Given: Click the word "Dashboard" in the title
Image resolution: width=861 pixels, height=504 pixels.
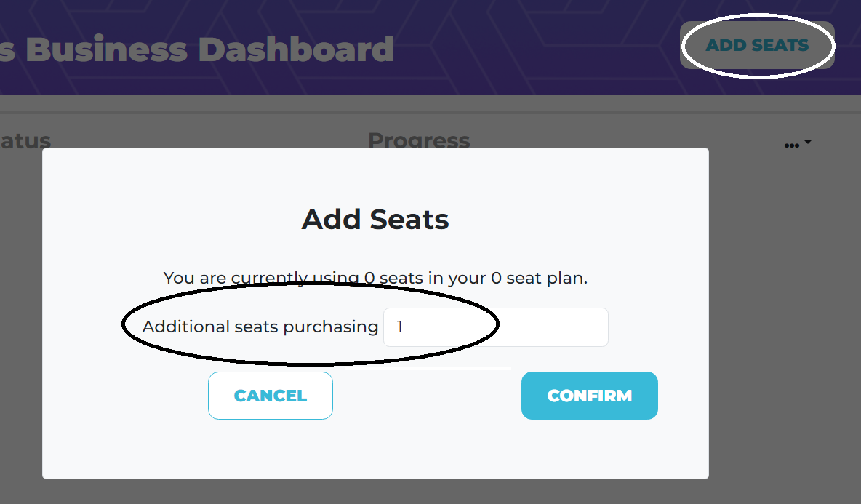Looking at the screenshot, I should coord(296,49).
